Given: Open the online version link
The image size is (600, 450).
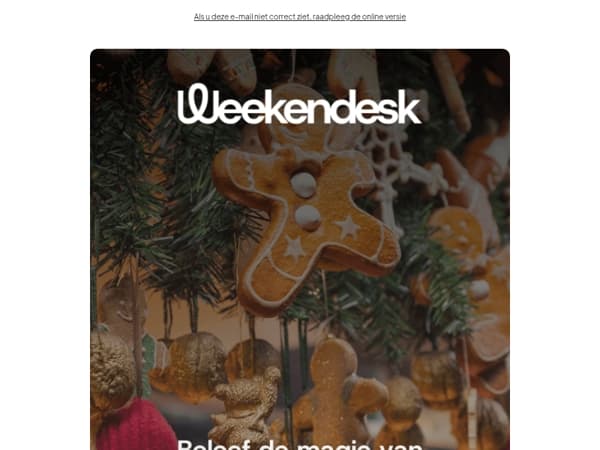Looking at the screenshot, I should pyautogui.click(x=300, y=16).
